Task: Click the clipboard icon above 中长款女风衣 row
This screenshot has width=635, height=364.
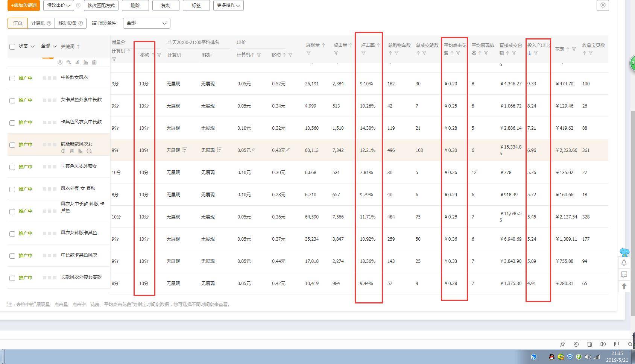Action: point(94,62)
